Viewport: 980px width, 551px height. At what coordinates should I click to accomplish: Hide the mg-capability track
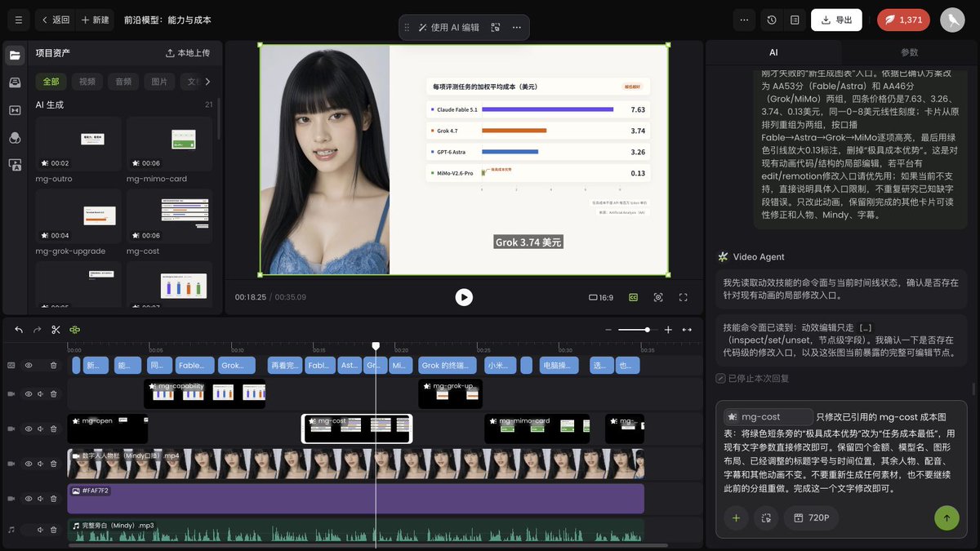pos(29,393)
